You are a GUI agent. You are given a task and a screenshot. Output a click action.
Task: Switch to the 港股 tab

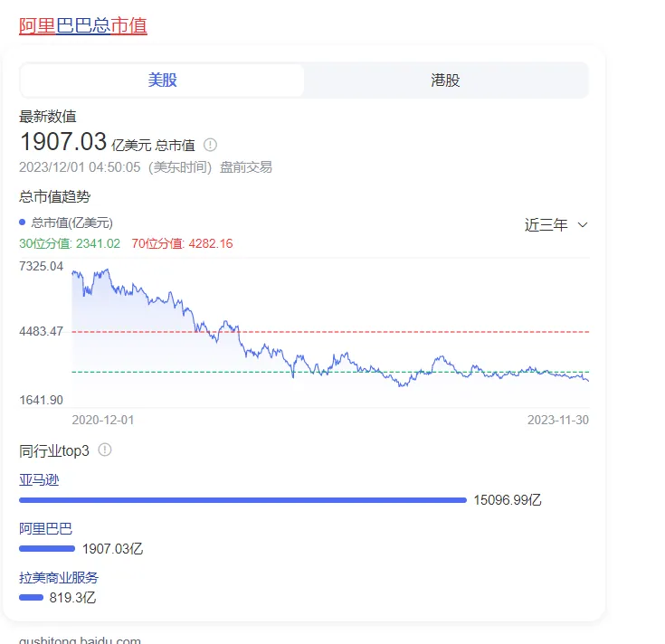[446, 80]
